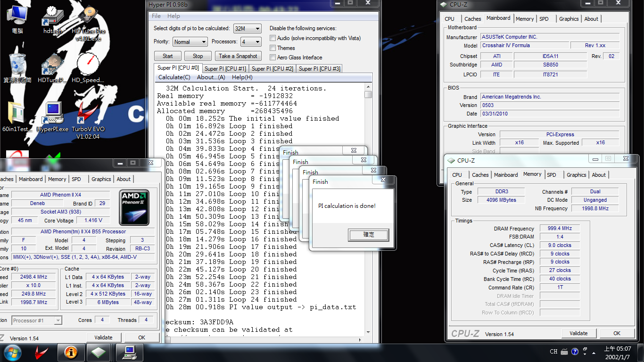The image size is (644, 362).
Task: Switch to the CPU-Z taskbar button
Action: 99,352
